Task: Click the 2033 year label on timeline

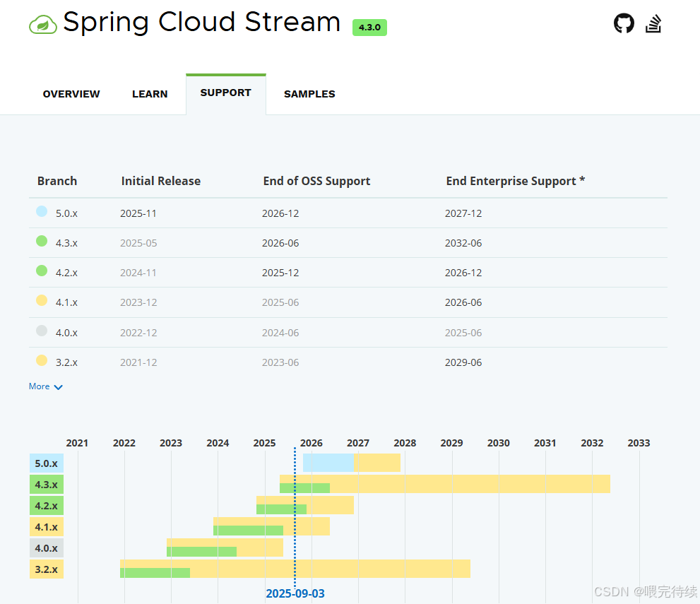Action: click(639, 443)
